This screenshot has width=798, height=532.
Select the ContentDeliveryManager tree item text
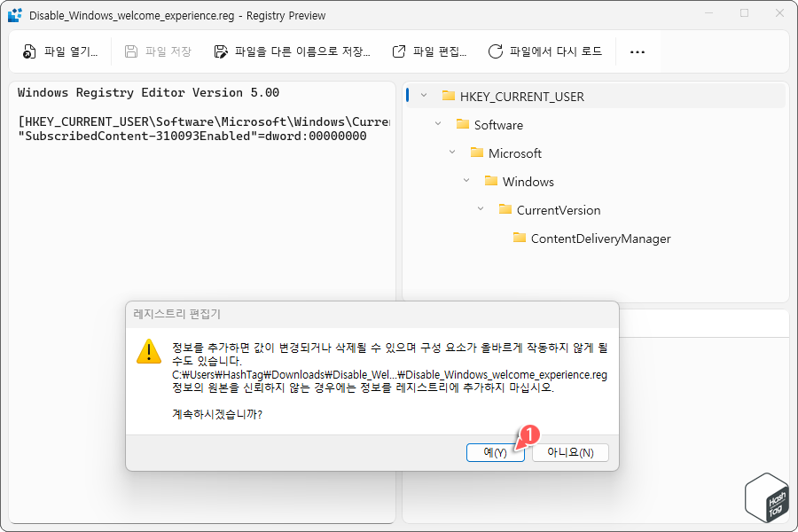click(601, 239)
